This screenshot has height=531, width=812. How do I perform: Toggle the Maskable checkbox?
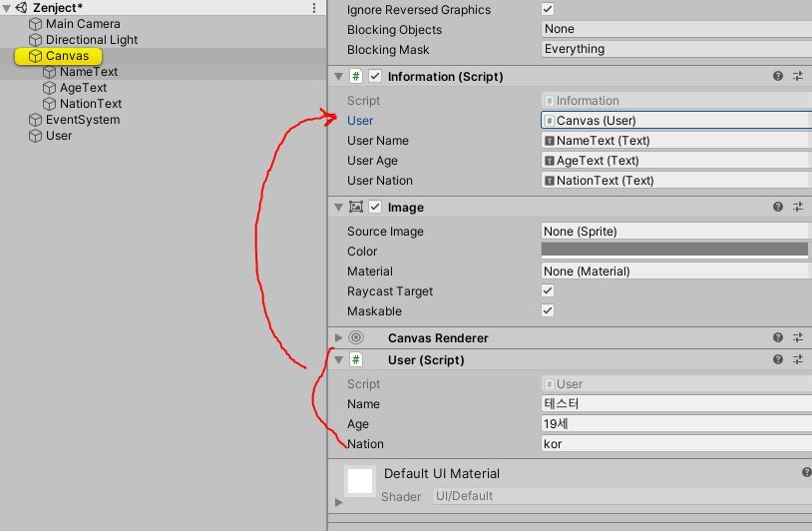coord(548,310)
